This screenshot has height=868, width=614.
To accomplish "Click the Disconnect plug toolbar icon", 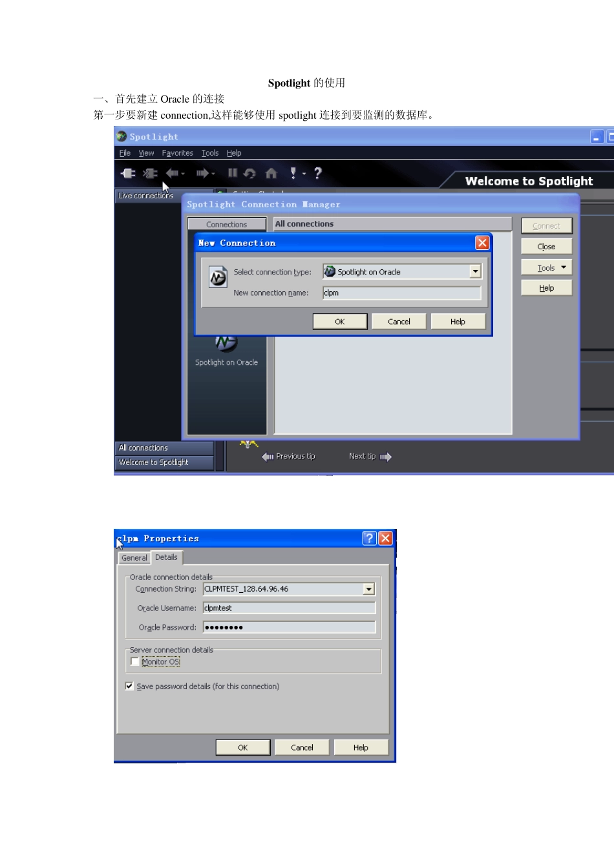I will point(150,173).
